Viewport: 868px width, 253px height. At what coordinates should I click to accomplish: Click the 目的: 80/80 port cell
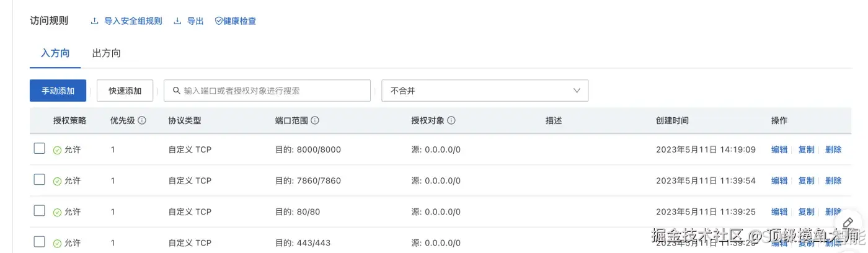pyautogui.click(x=298, y=211)
